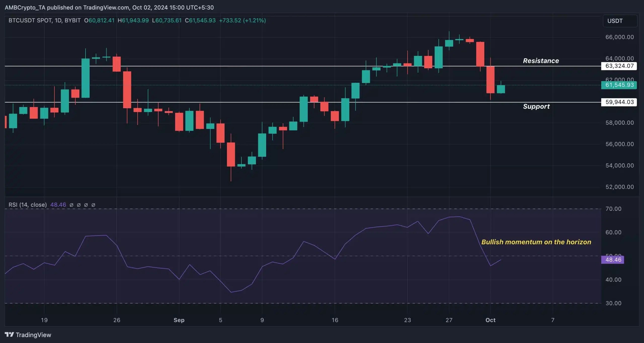Click the Support text annotation
This screenshot has height=343, width=644.
click(x=537, y=106)
